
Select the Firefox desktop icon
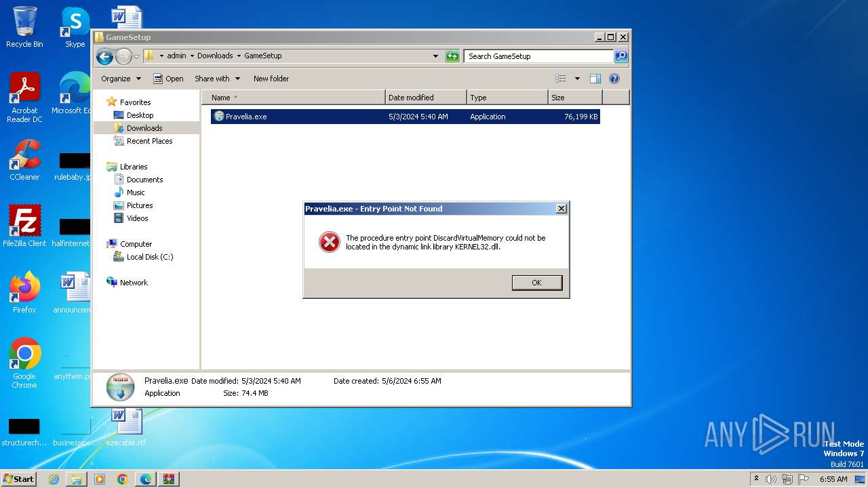pos(24,293)
